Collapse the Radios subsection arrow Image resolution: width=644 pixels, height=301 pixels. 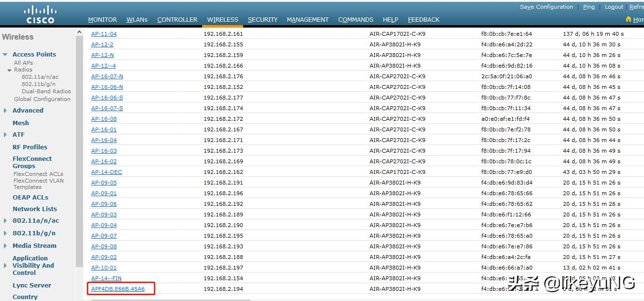pos(9,70)
